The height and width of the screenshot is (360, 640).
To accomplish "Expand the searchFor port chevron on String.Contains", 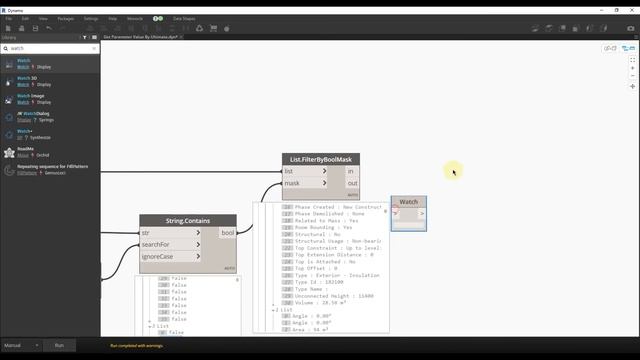I will click(x=198, y=244).
